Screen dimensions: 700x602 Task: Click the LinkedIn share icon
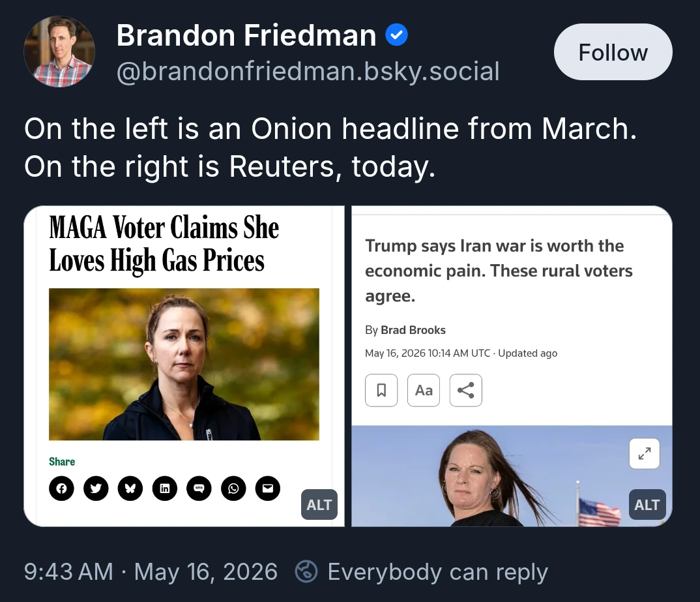coord(165,488)
